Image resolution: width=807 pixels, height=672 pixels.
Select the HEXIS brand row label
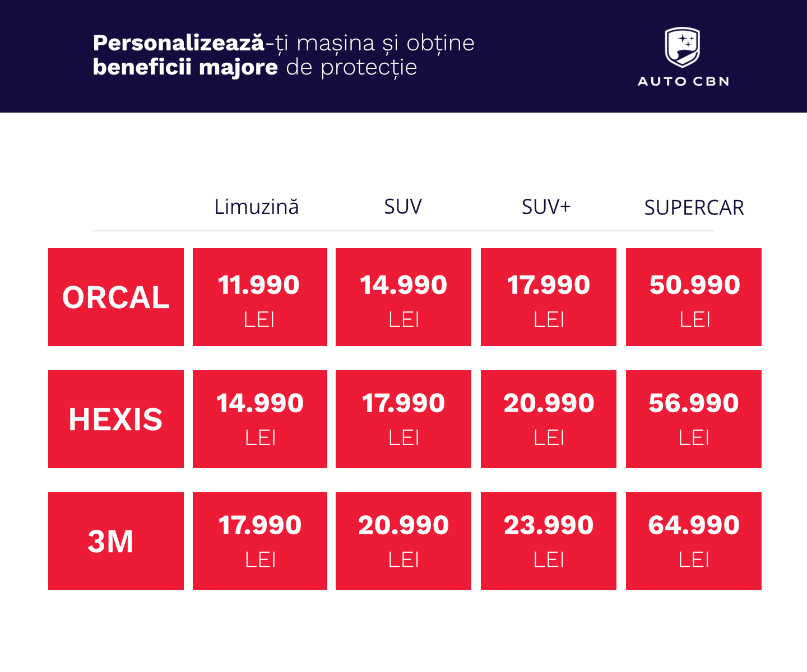[x=116, y=419]
